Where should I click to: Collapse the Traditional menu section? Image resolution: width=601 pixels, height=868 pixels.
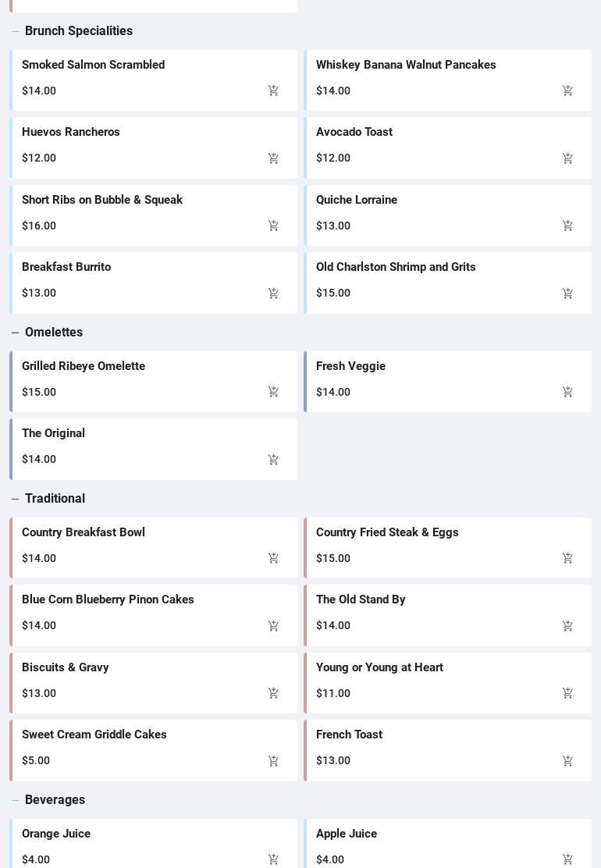(16, 499)
